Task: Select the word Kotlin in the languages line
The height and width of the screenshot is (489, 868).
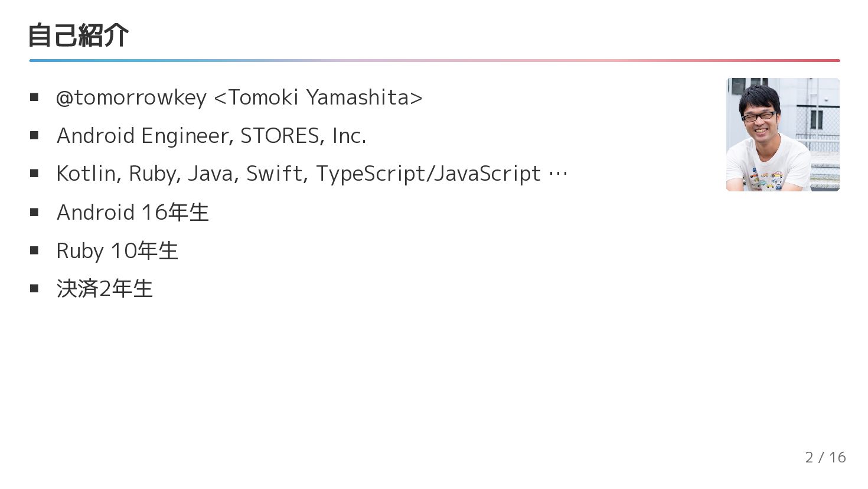Action: click(88, 174)
